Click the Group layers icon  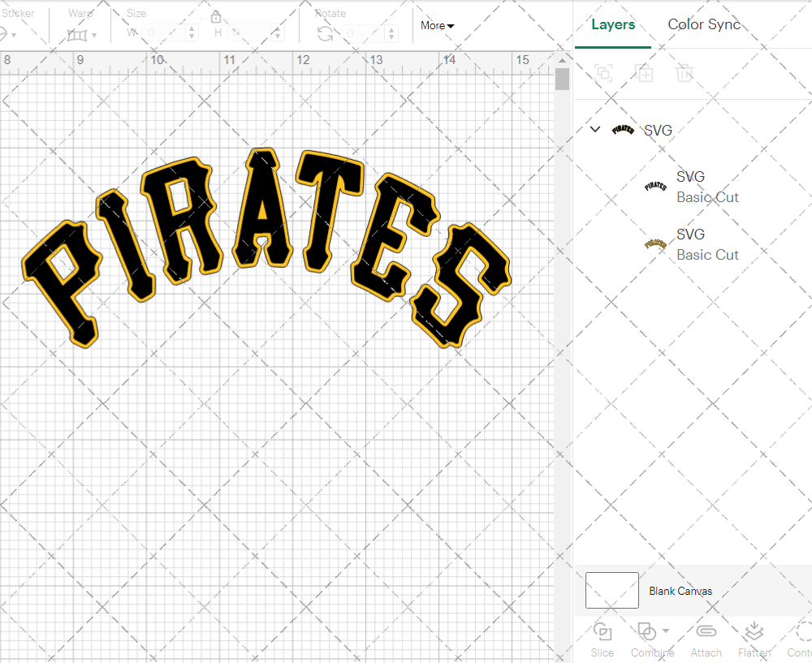tap(603, 73)
